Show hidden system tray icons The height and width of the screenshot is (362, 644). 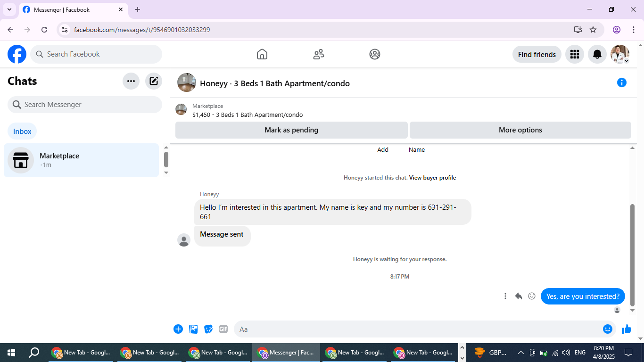[x=520, y=353]
